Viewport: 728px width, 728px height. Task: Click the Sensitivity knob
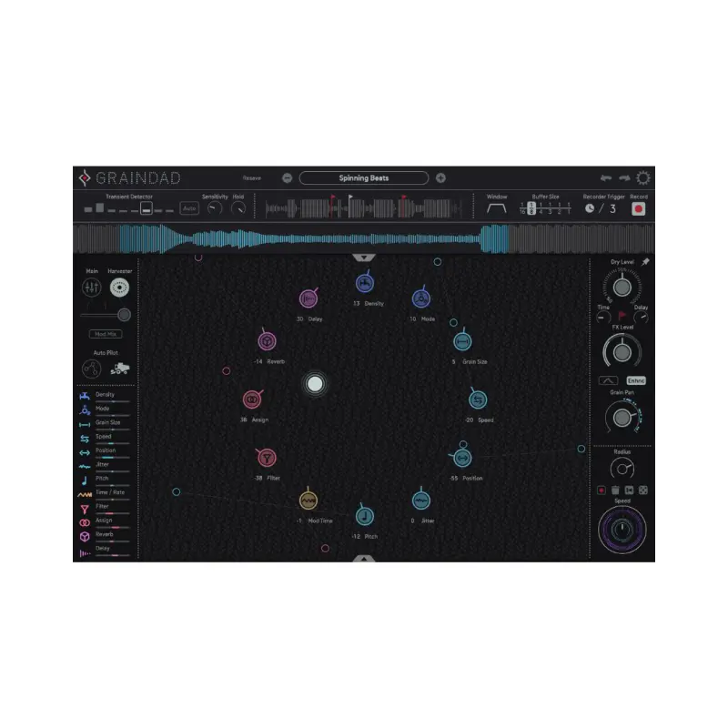(x=215, y=208)
